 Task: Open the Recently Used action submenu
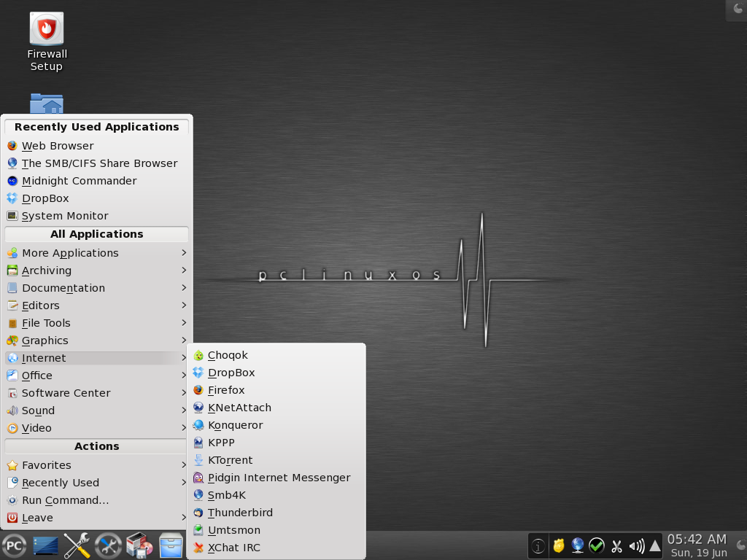click(97, 483)
